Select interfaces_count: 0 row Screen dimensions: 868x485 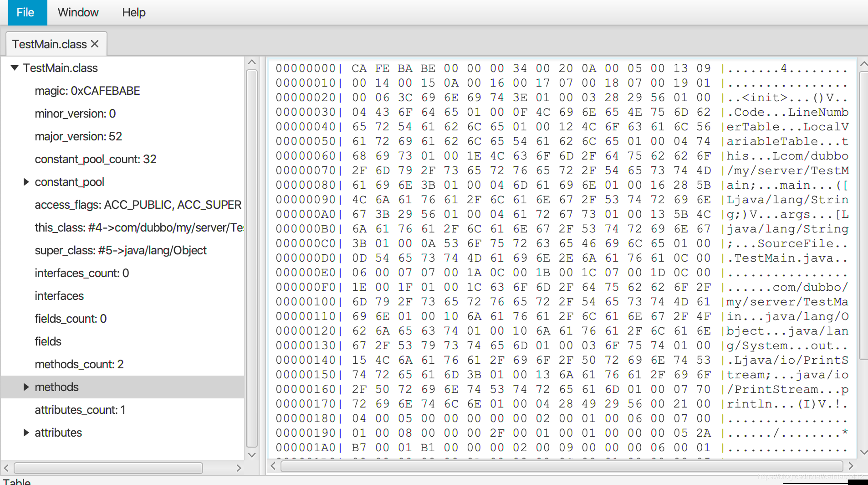click(123, 273)
